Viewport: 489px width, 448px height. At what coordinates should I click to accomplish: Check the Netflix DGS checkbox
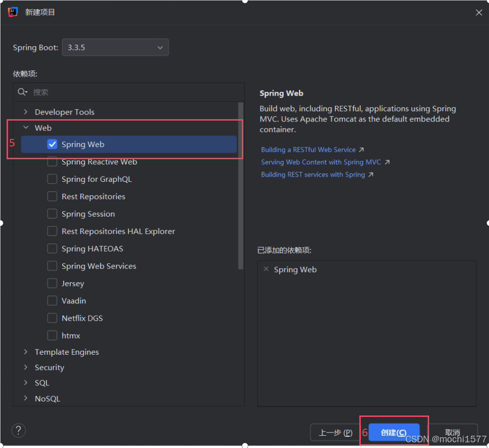pos(52,318)
